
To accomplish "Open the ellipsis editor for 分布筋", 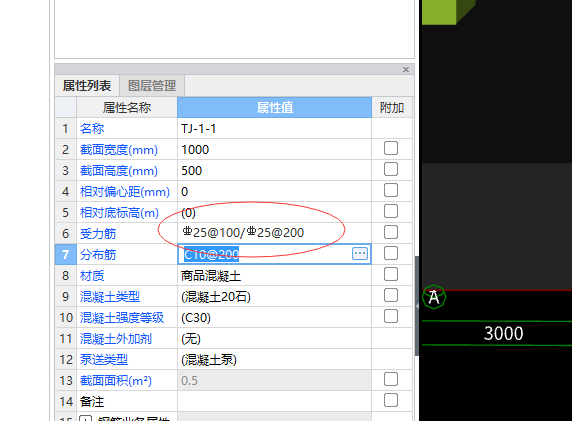I will 360,254.
